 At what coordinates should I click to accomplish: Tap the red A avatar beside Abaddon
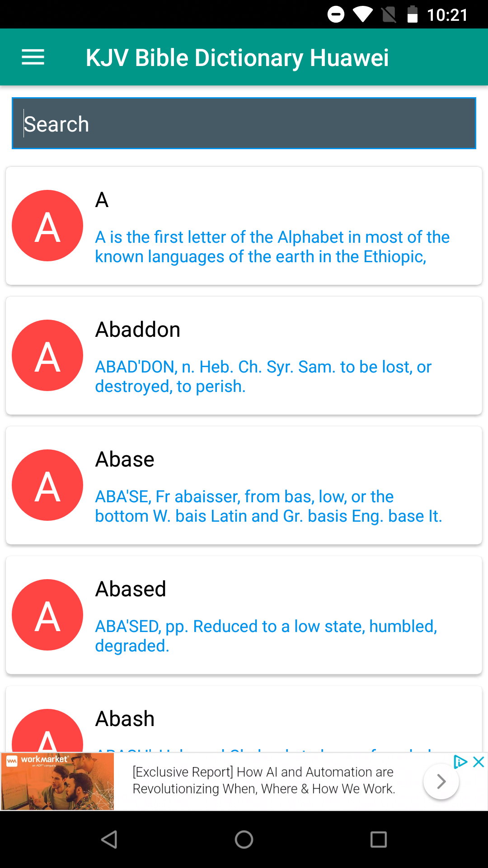47,355
